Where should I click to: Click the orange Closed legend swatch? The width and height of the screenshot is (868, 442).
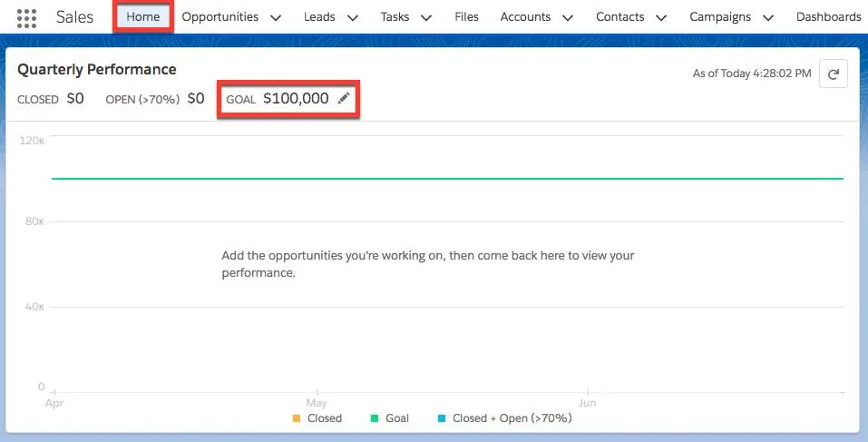click(x=297, y=418)
